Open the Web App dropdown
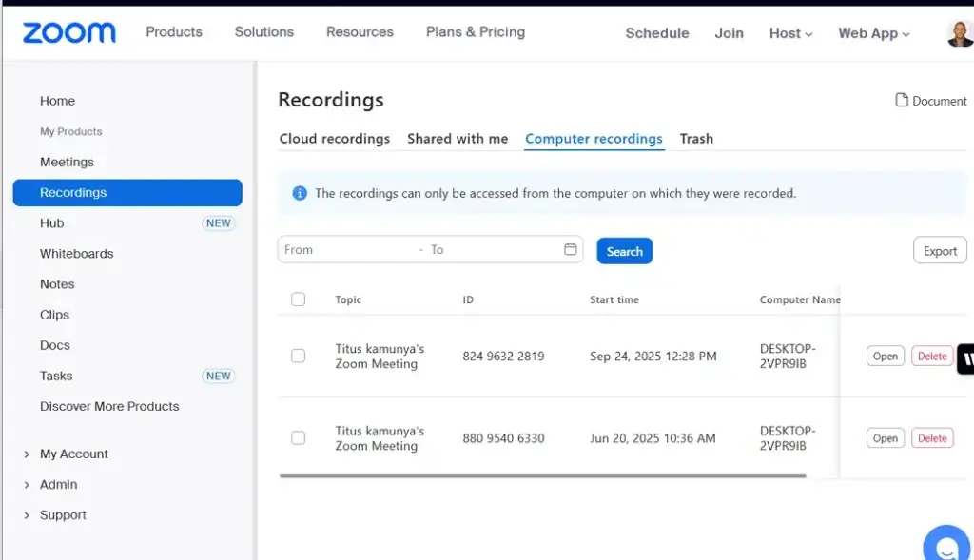974x560 pixels. pyautogui.click(x=873, y=33)
